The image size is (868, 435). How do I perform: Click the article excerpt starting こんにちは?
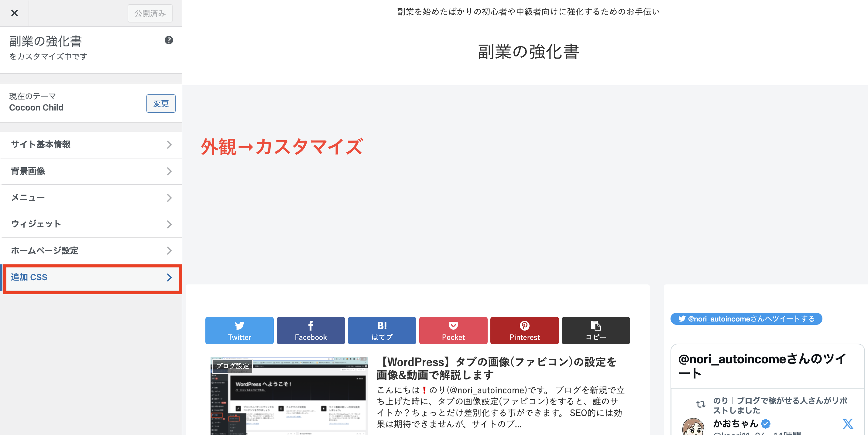pyautogui.click(x=500, y=407)
